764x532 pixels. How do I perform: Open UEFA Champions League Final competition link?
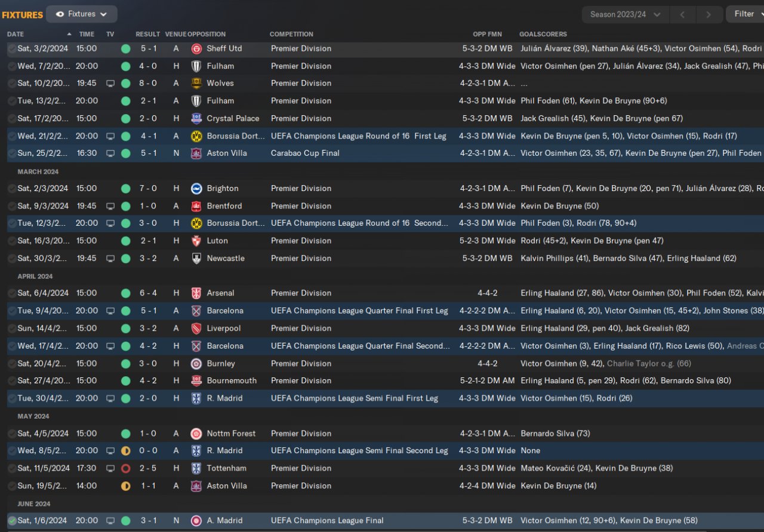(327, 521)
